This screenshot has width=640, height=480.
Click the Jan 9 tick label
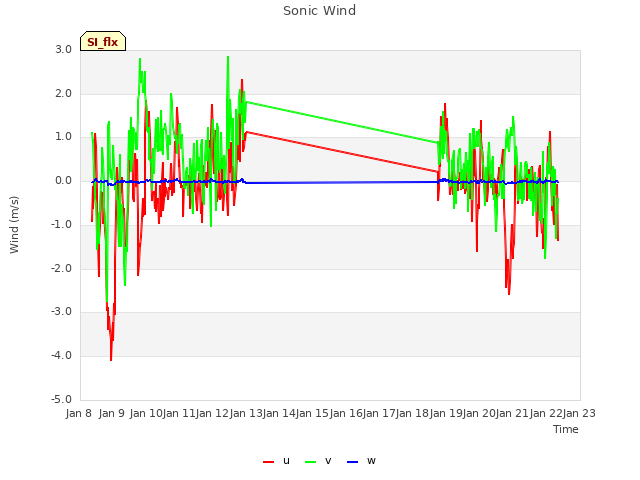[x=112, y=413]
